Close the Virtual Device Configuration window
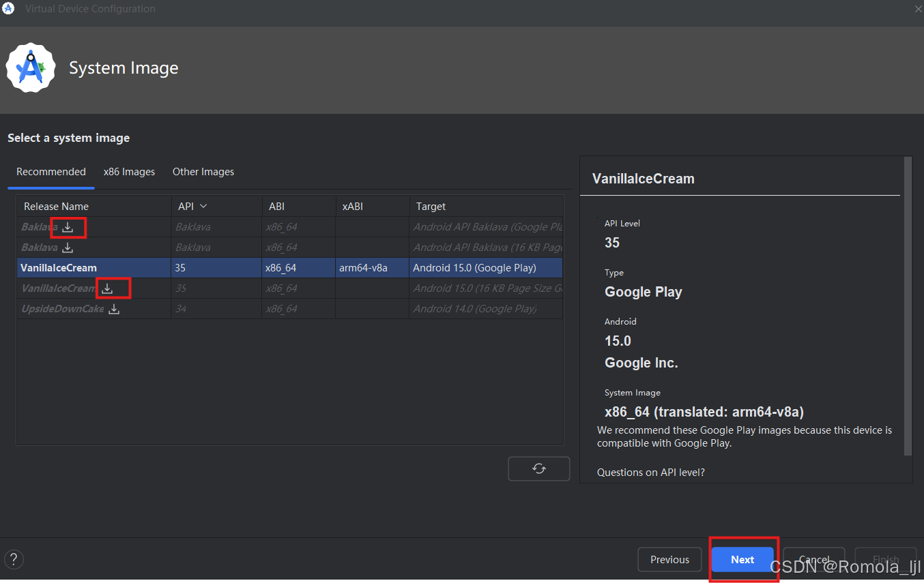Viewport: 924px width, 583px height. tap(918, 9)
